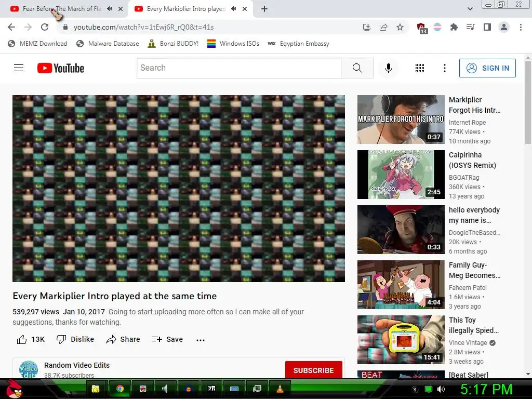Open Caipirinha IOSYS Remix thumbnail

tap(401, 175)
